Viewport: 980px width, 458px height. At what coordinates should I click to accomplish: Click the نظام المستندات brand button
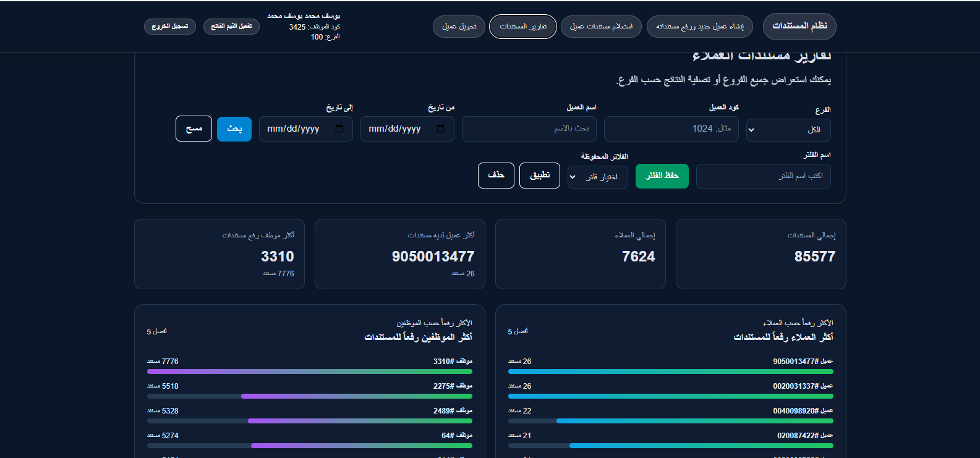point(799,26)
